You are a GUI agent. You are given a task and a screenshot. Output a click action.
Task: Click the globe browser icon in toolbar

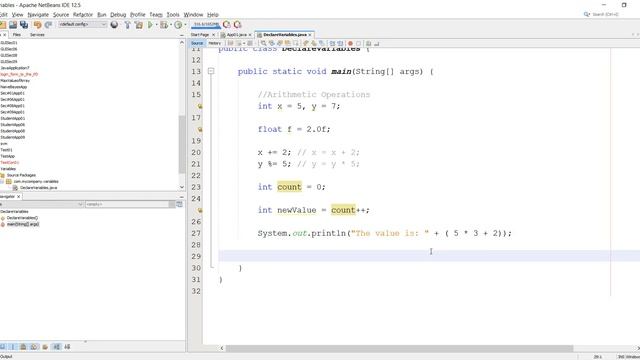[114, 24]
